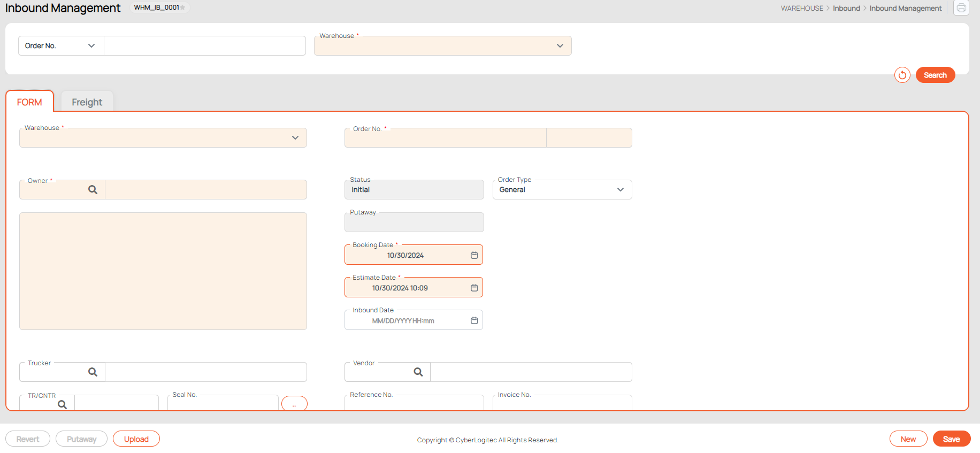The width and height of the screenshot is (980, 453).
Task: Switch to the Freight tab
Action: (87, 102)
